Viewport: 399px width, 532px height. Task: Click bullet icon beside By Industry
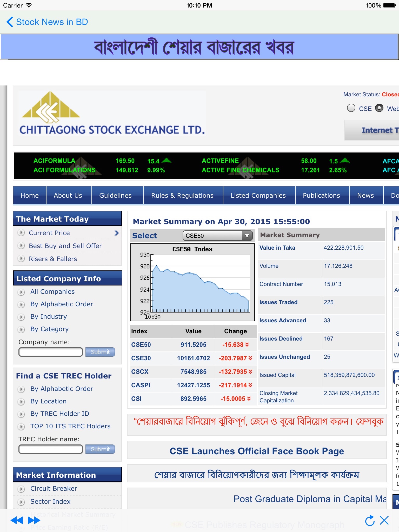(21, 317)
